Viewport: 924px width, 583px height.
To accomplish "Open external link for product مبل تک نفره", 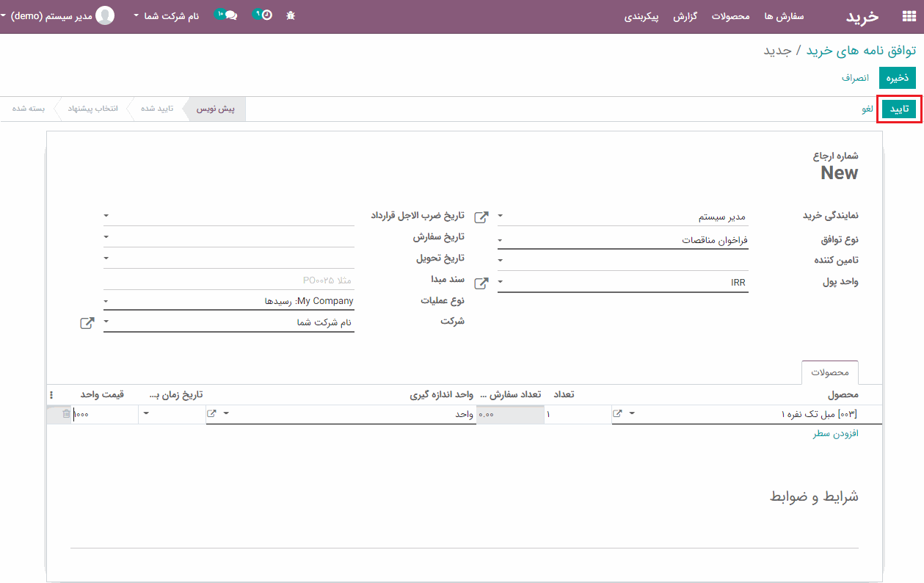I will point(618,414).
